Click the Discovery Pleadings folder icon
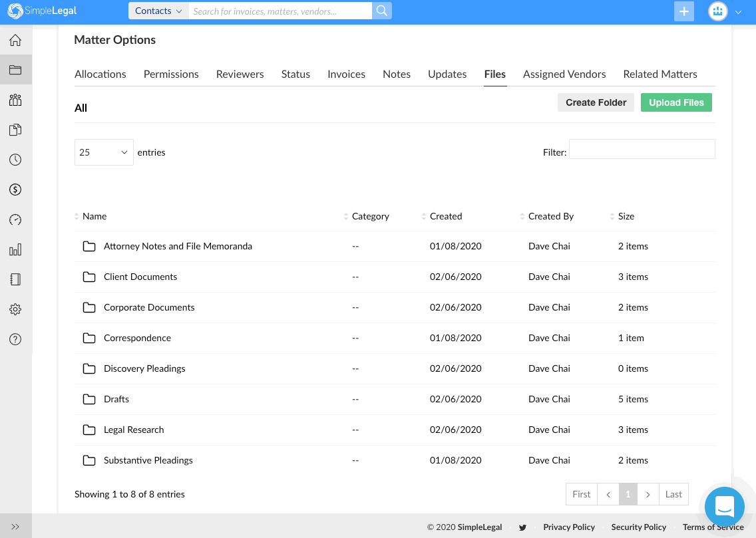The image size is (756, 538). (x=89, y=368)
